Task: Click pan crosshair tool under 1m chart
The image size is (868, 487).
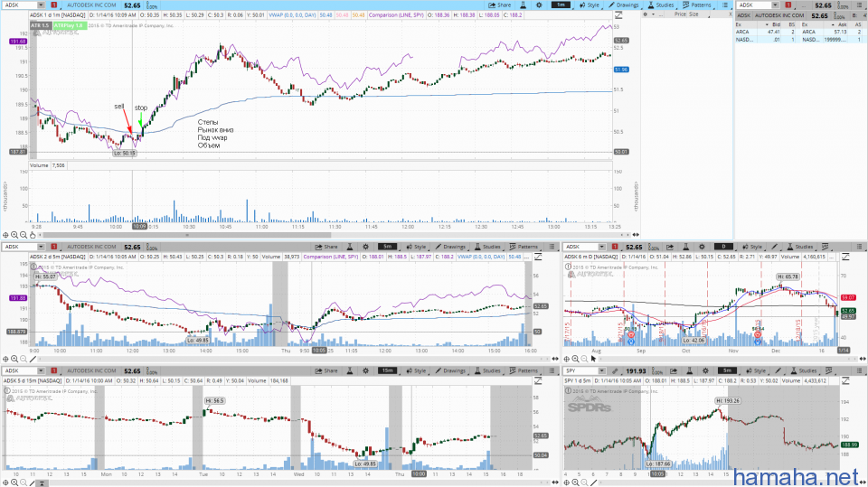Action: (5, 235)
